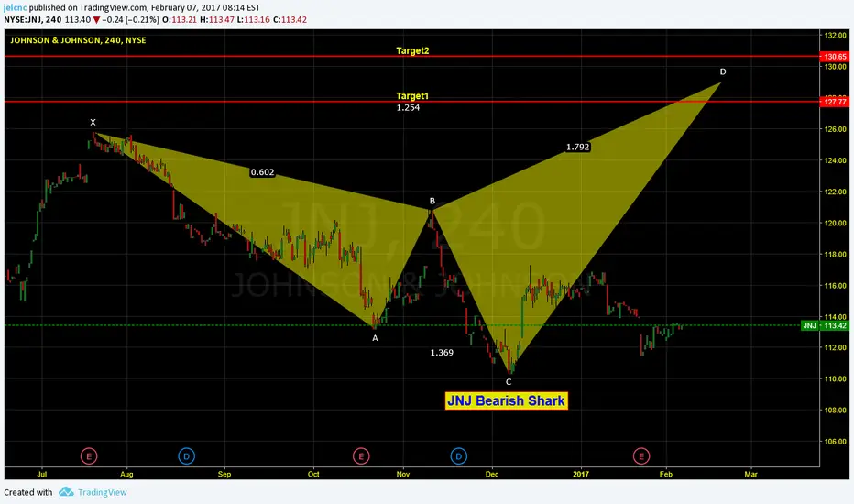Click the C:113.42 close value
Screen dimensions: 854x504
[290, 19]
